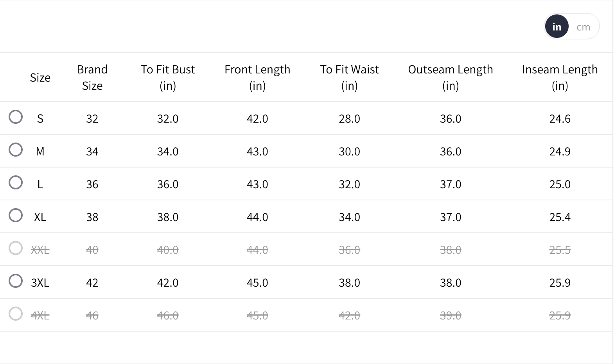Screen dimensions: 614x364
Task: Choose the L size radio button
Action: point(16,182)
